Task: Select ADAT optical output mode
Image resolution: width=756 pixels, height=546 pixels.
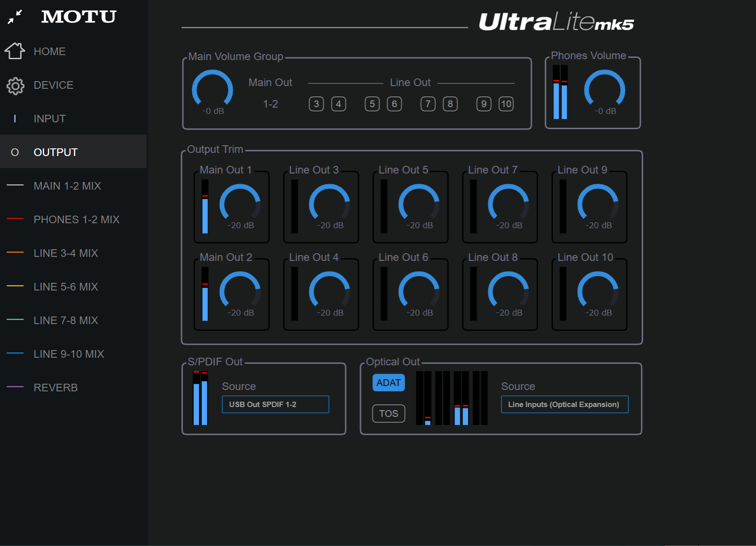Action: click(389, 383)
